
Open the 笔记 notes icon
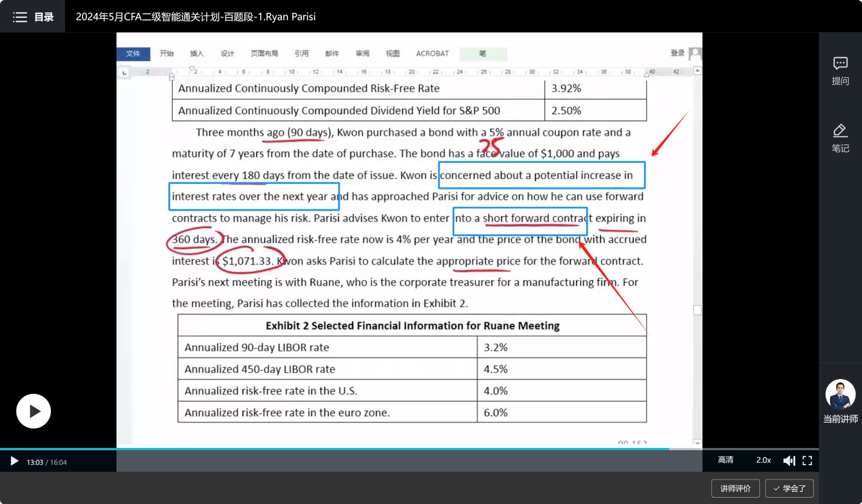[x=840, y=131]
